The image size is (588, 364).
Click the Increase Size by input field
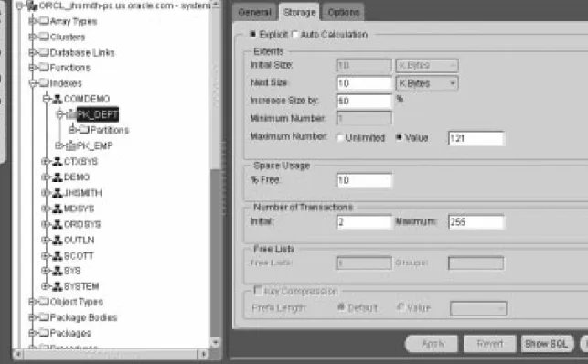(364, 101)
